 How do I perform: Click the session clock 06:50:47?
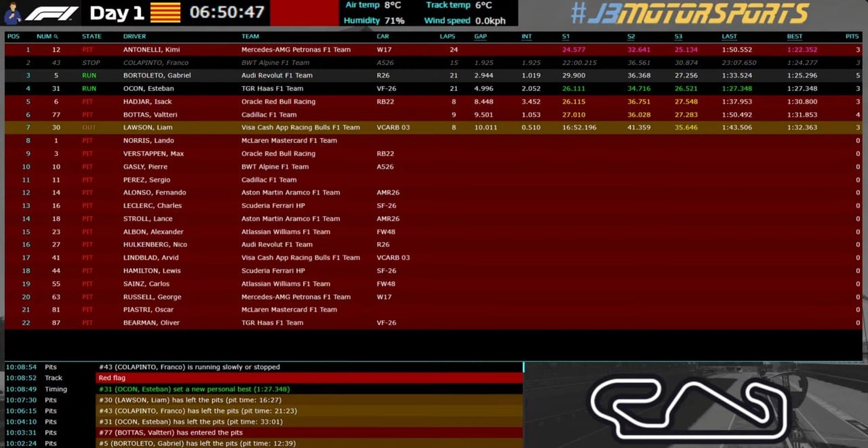click(x=227, y=12)
